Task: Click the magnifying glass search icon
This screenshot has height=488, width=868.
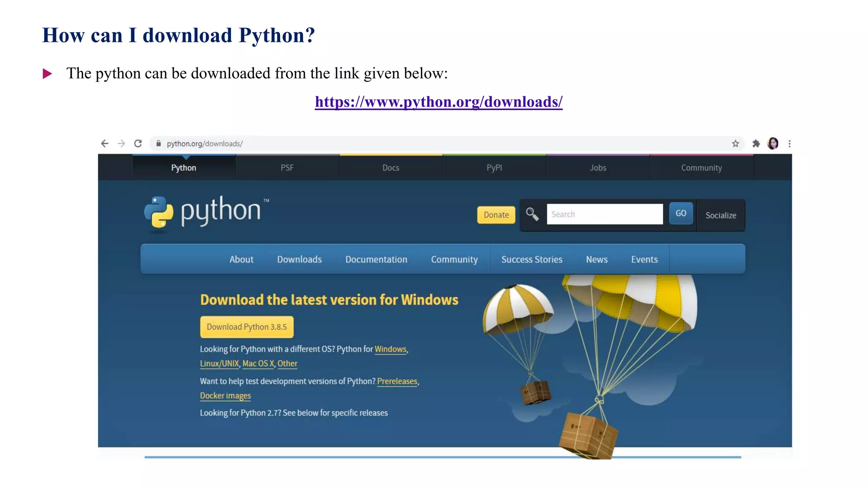Action: (532, 214)
